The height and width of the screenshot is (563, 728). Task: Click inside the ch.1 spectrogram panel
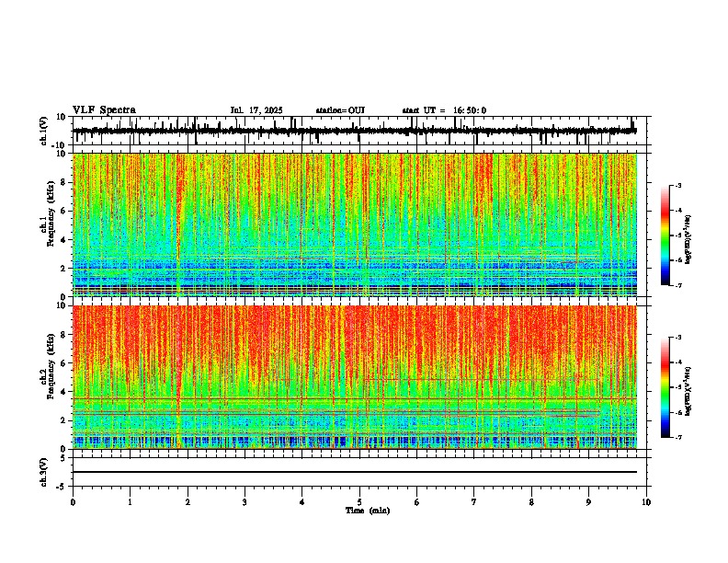coord(359,224)
